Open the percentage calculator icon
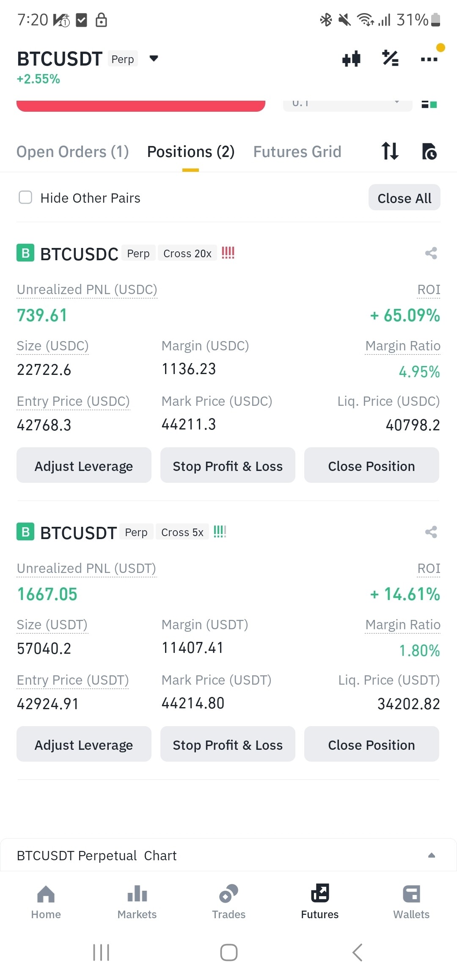The width and height of the screenshot is (457, 980). [390, 58]
